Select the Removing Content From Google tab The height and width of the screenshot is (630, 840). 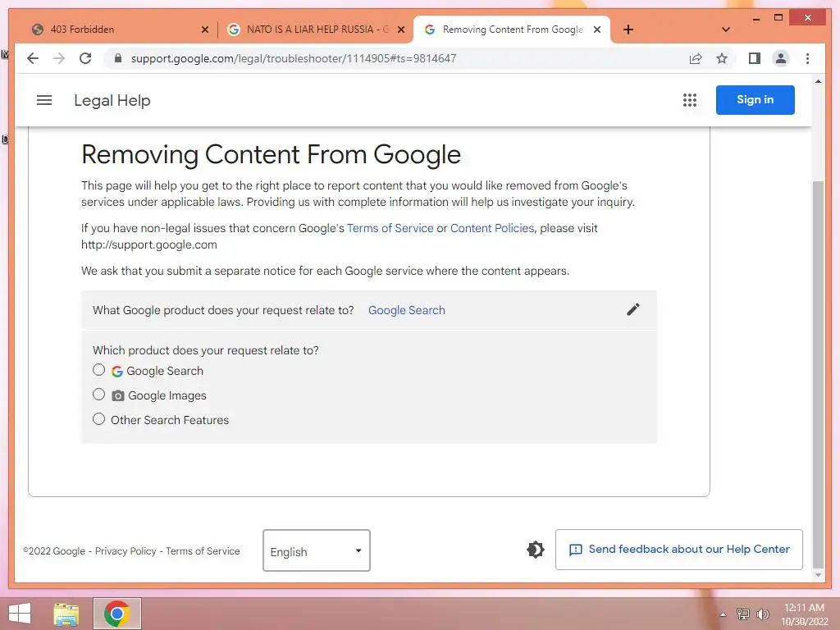click(x=512, y=30)
